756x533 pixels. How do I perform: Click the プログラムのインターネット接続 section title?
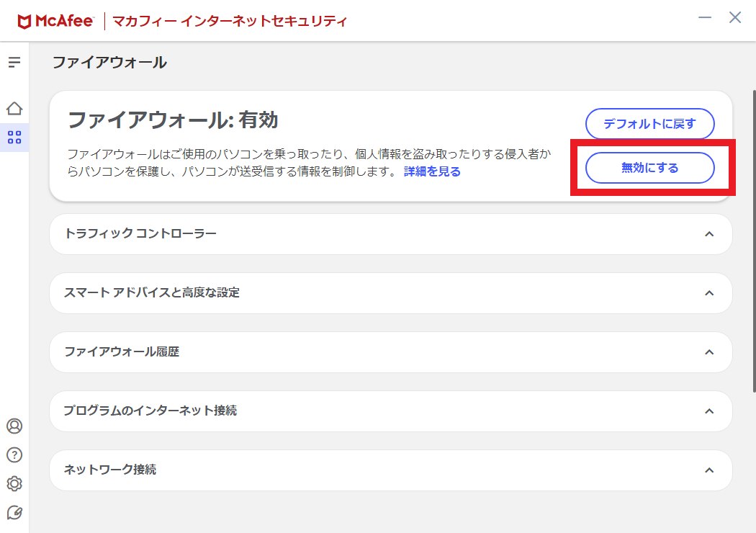point(150,411)
